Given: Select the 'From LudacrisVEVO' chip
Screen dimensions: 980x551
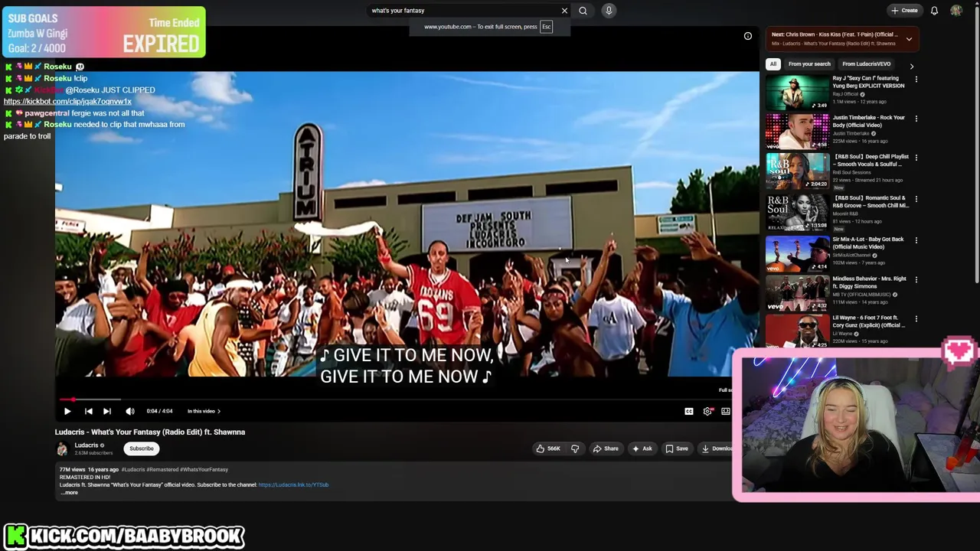Looking at the screenshot, I should click(867, 64).
